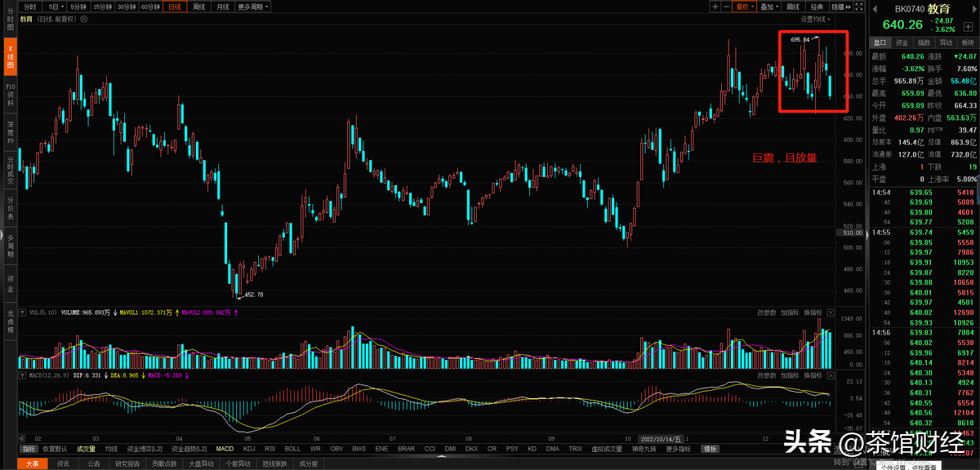
Task: Click the 画线 drawing tool button
Action: coord(793,7)
